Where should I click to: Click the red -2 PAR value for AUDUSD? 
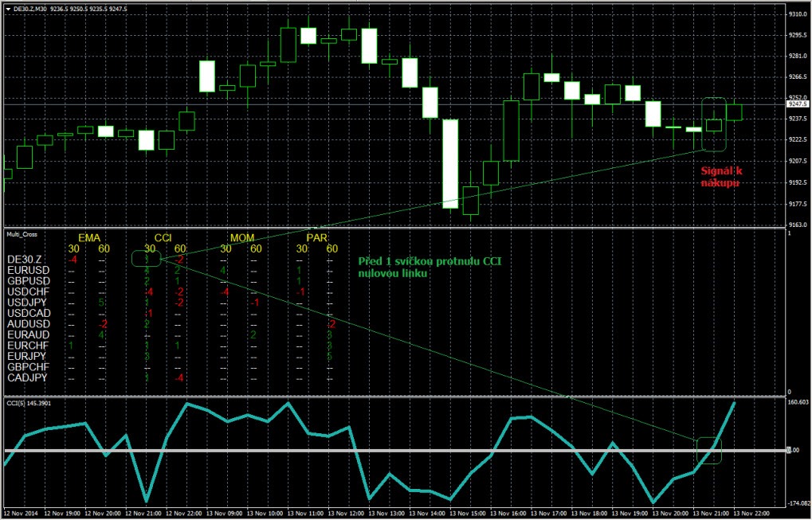[x=331, y=324]
